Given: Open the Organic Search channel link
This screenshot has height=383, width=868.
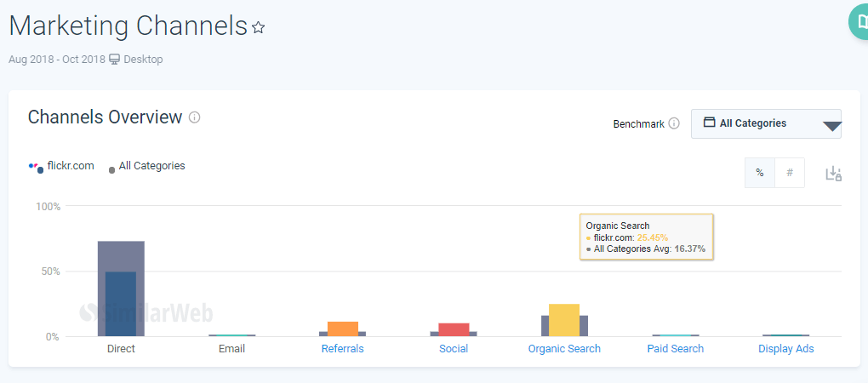Looking at the screenshot, I should 564,348.
